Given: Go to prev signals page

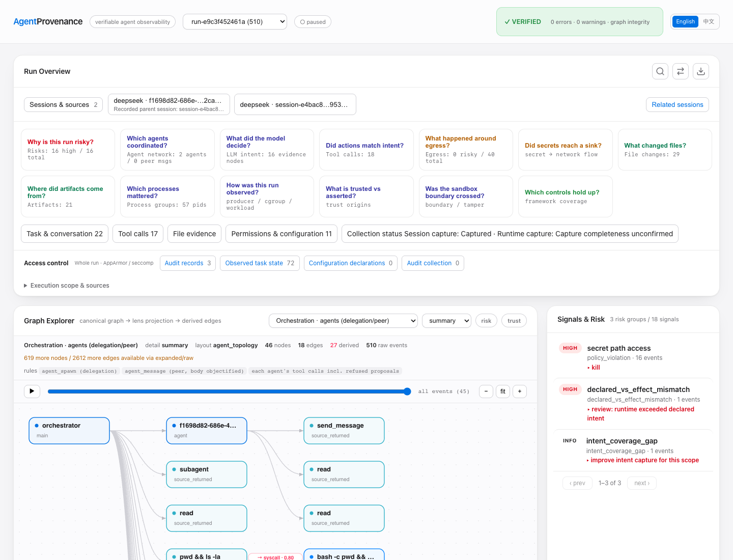Looking at the screenshot, I should click(x=577, y=483).
